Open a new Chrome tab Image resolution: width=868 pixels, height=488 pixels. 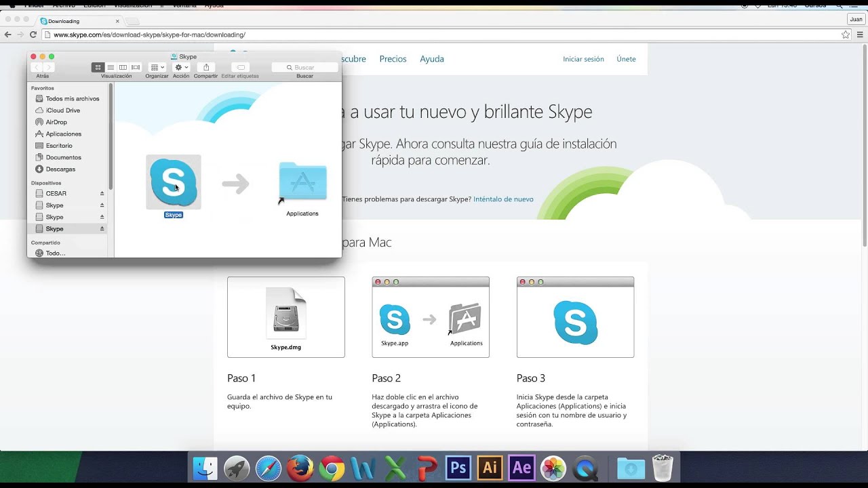point(133,22)
